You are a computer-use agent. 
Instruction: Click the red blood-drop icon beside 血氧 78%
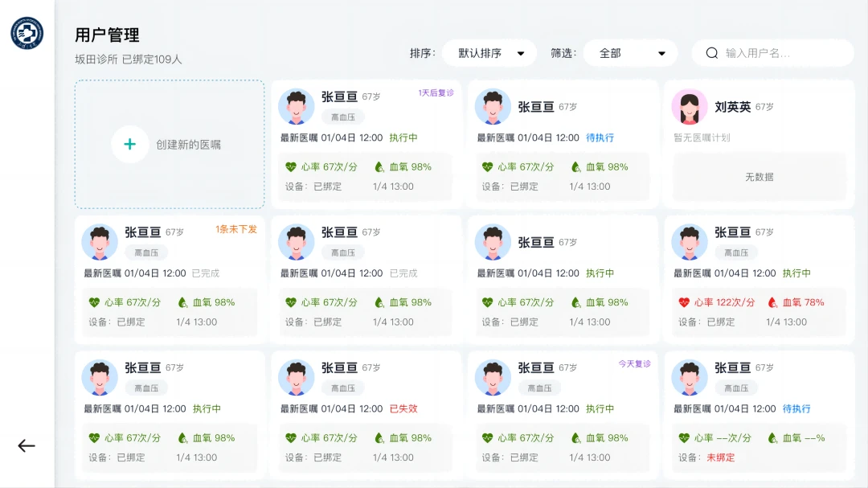click(x=772, y=302)
